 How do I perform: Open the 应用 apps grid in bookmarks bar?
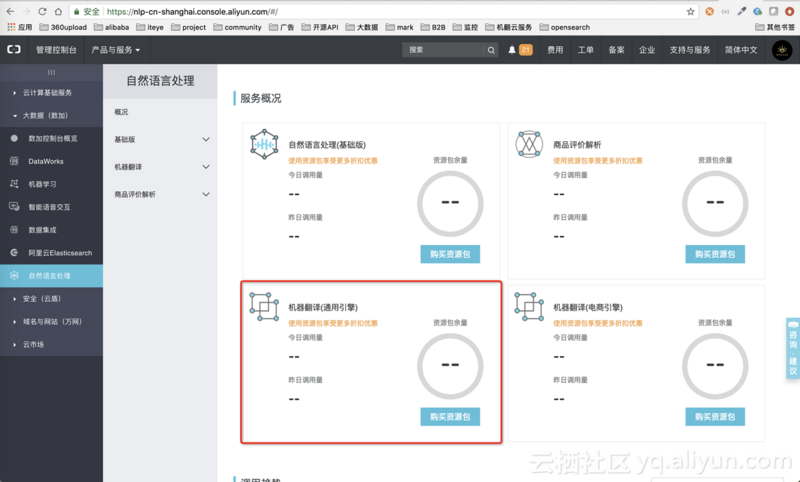[x=19, y=27]
